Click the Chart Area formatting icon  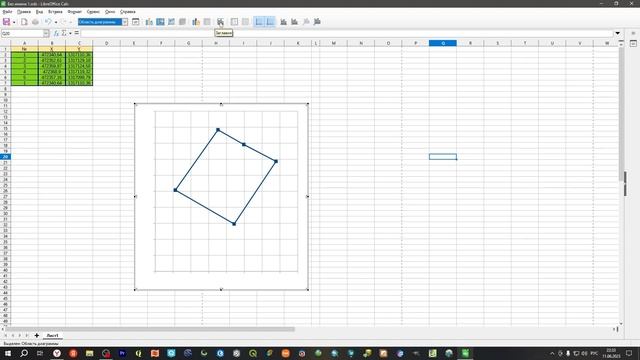pyautogui.click(x=160, y=22)
